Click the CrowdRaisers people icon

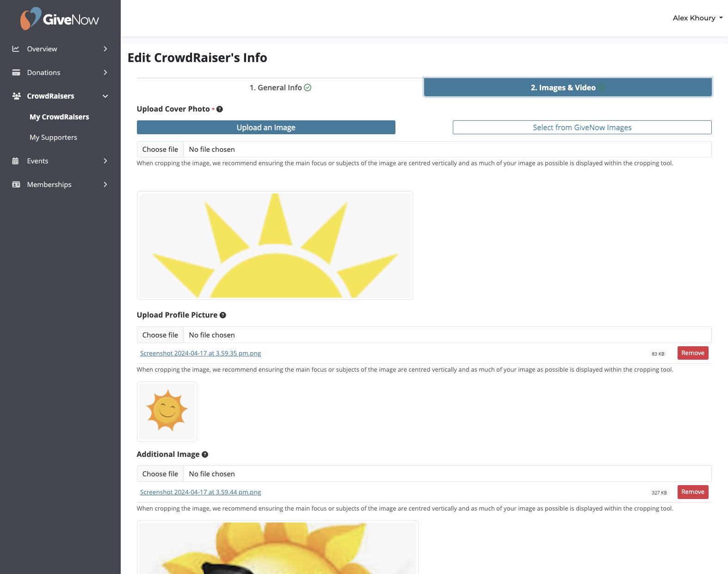17,96
